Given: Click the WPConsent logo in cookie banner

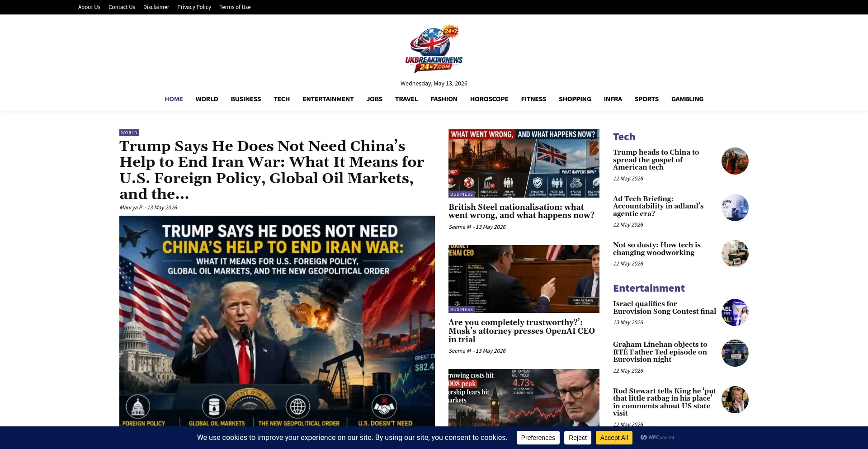Looking at the screenshot, I should [x=657, y=437].
